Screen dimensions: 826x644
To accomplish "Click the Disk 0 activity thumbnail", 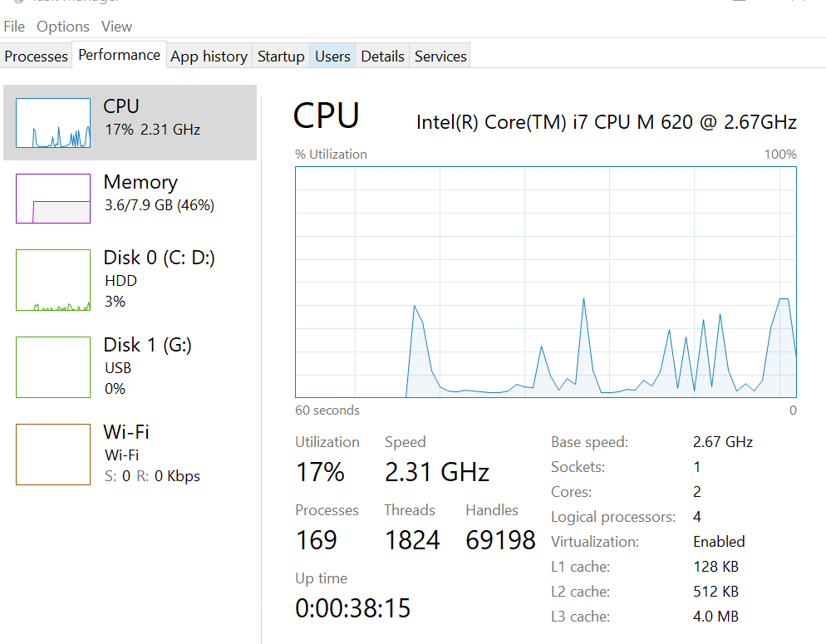I will [53, 280].
